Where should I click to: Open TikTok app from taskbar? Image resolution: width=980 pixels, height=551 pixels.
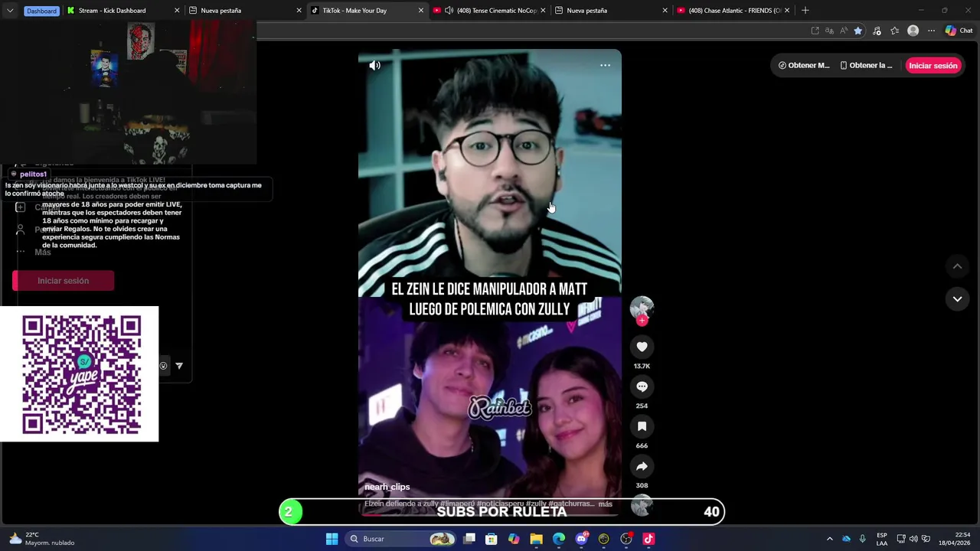pos(648,539)
